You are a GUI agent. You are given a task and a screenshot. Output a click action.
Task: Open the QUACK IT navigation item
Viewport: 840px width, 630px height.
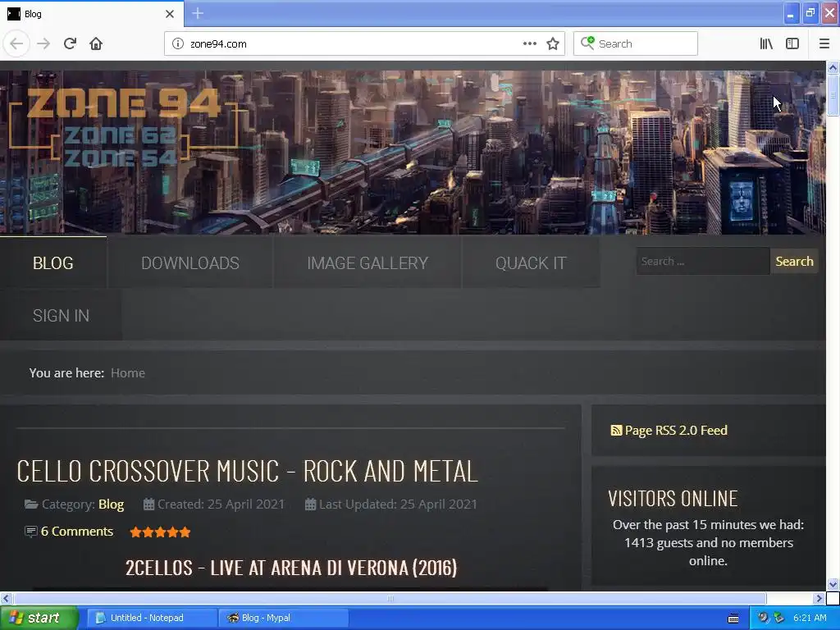tap(531, 263)
